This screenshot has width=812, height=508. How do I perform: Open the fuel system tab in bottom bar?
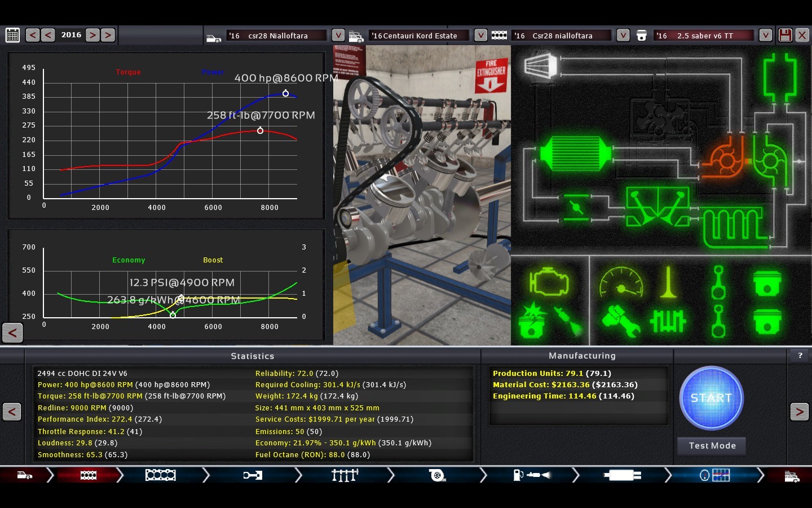click(530, 475)
